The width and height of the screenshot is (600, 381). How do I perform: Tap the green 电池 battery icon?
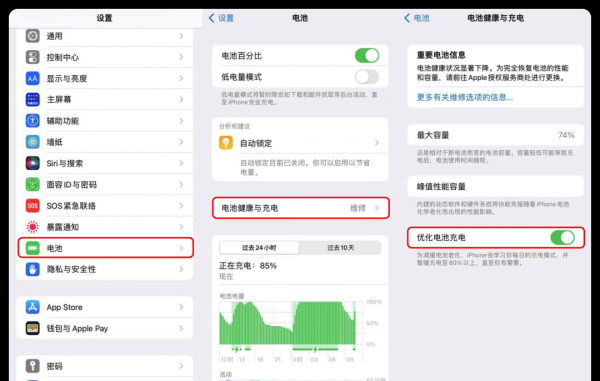33,248
